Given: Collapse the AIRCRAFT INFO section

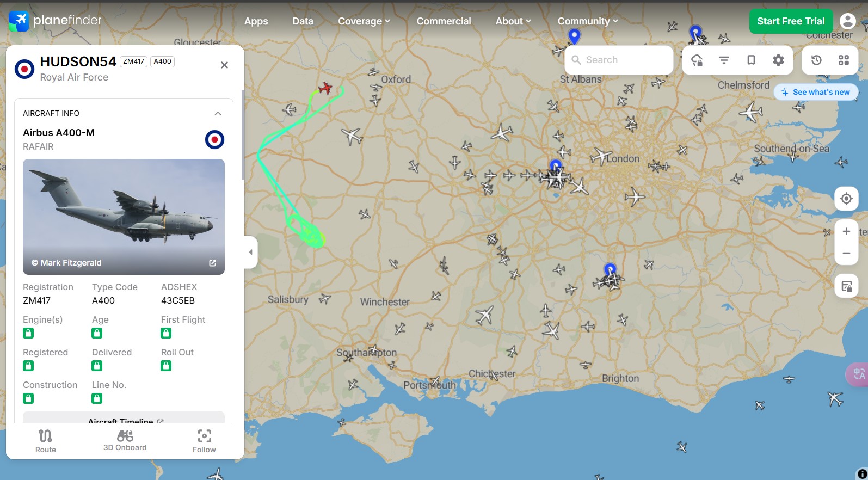Looking at the screenshot, I should [x=218, y=113].
